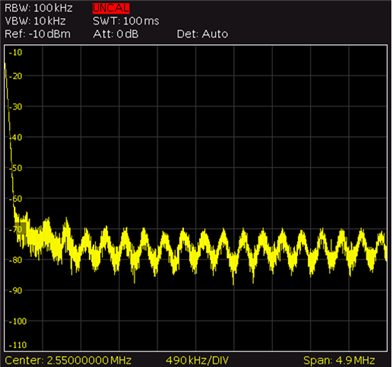
Task: Click the -110 label at the graph bottom
Action: (17, 345)
